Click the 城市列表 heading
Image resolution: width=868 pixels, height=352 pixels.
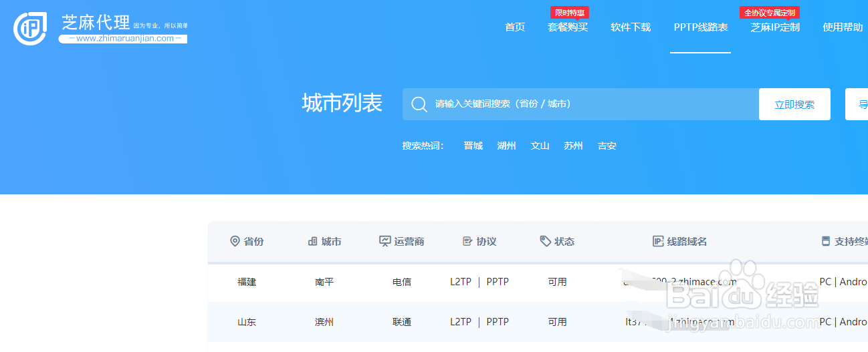tap(342, 104)
